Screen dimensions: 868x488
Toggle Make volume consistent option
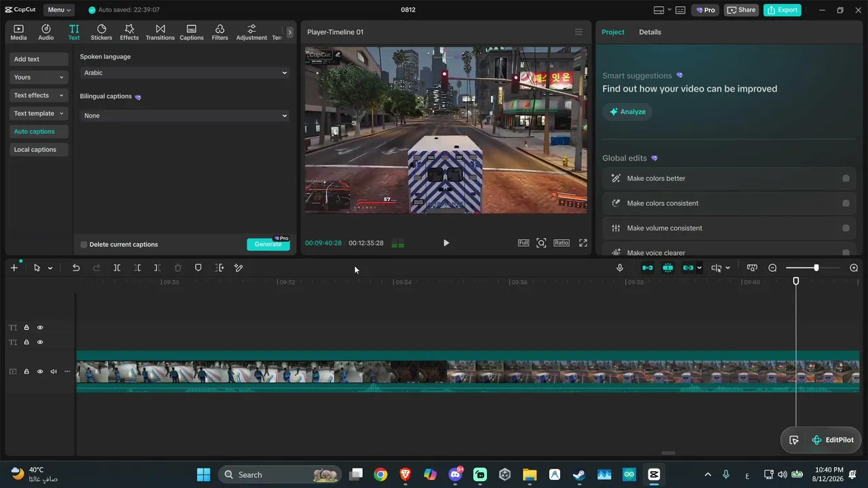[846, 228]
